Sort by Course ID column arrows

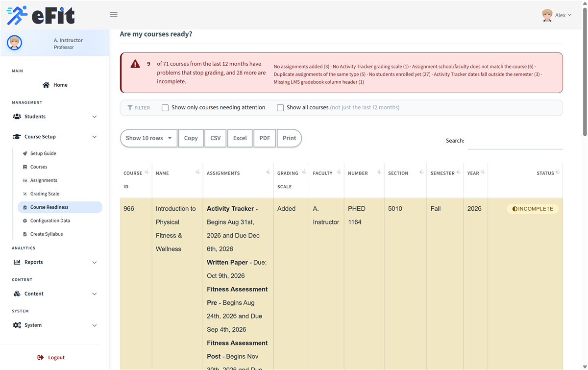pyautogui.click(x=147, y=172)
